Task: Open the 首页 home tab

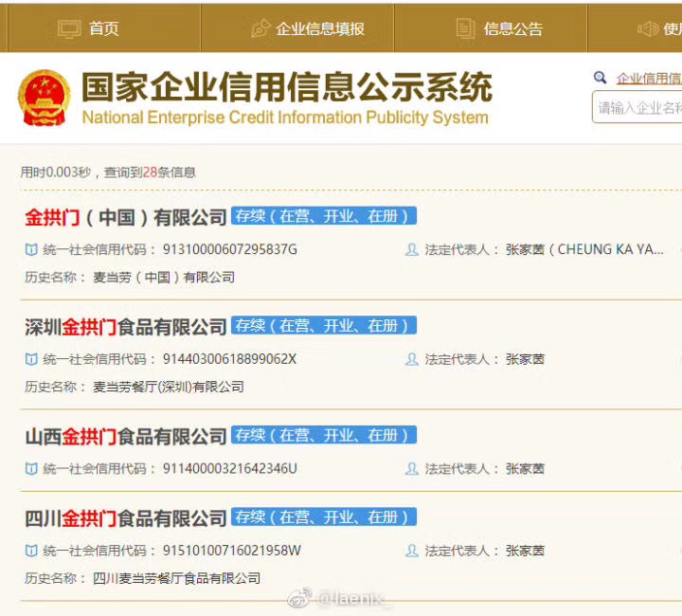Action: [x=104, y=28]
